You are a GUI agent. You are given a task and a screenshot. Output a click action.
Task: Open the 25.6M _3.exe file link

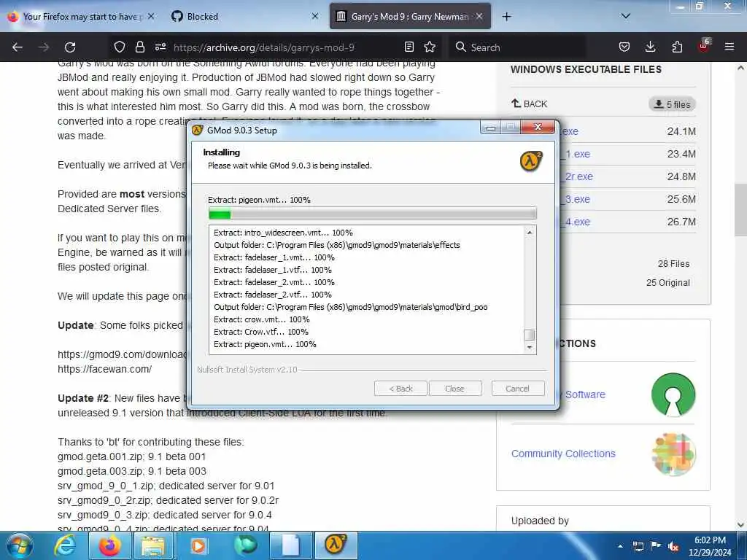(576, 199)
